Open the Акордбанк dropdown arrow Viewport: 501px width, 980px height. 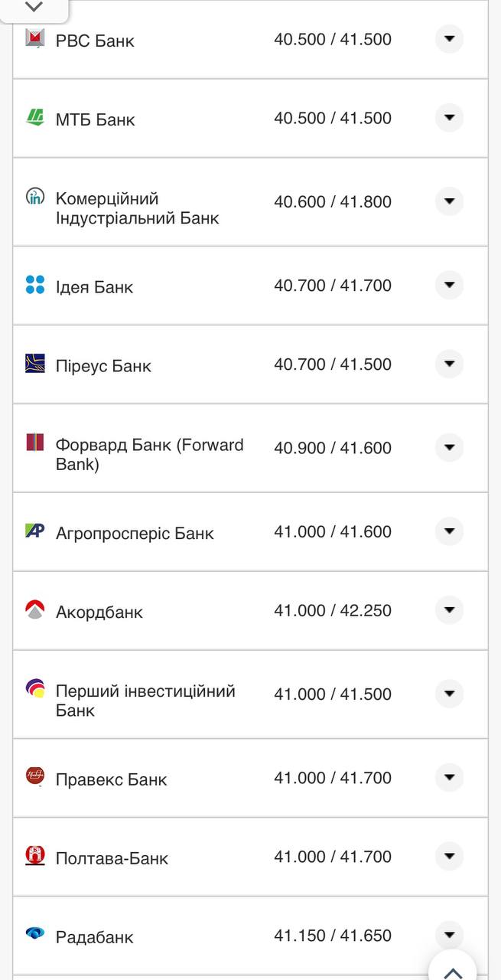tap(449, 610)
